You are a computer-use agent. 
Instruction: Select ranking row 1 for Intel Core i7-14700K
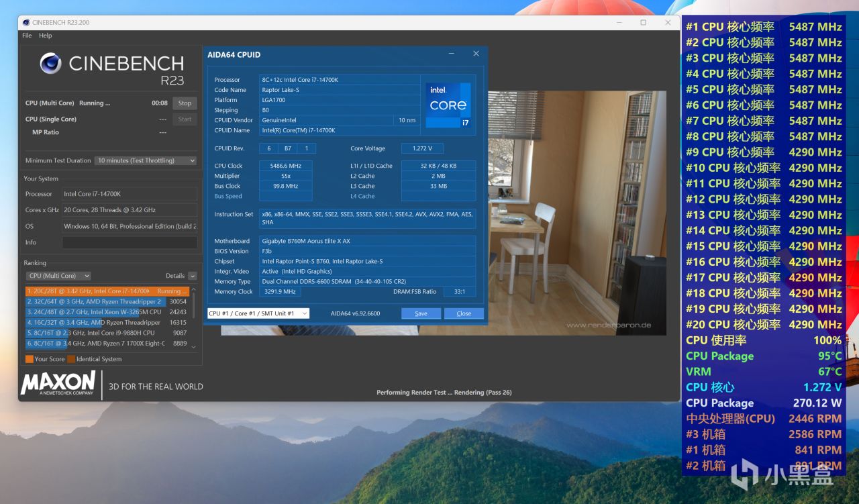[x=107, y=291]
